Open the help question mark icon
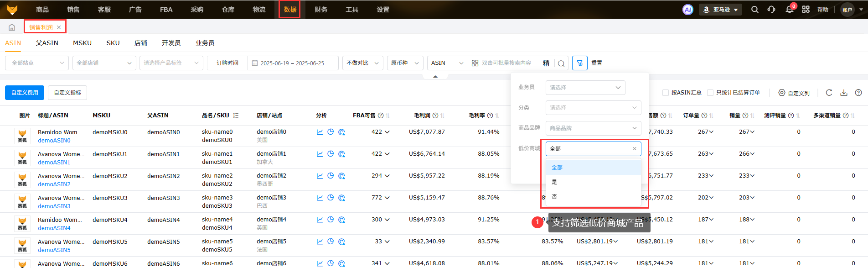This screenshot has height=268, width=868. pyautogui.click(x=858, y=93)
